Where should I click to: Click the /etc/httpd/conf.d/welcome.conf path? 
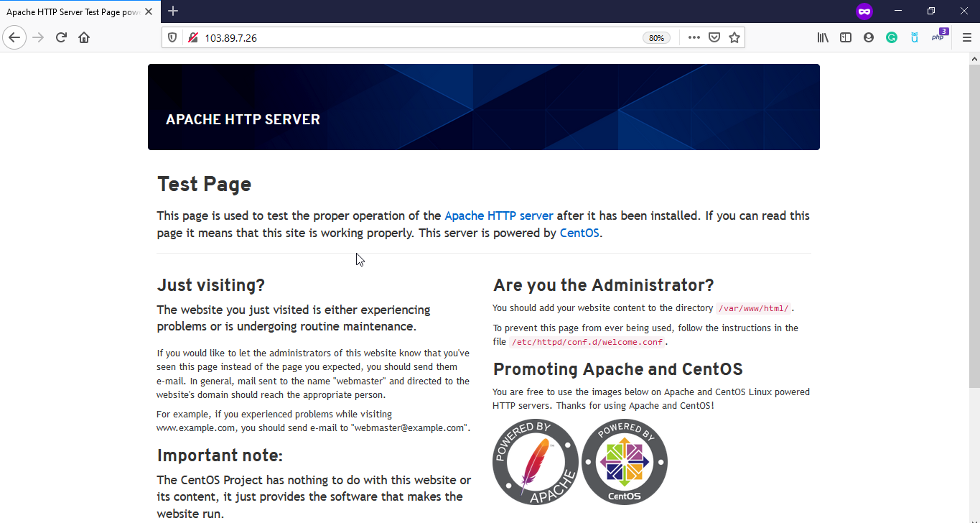587,343
